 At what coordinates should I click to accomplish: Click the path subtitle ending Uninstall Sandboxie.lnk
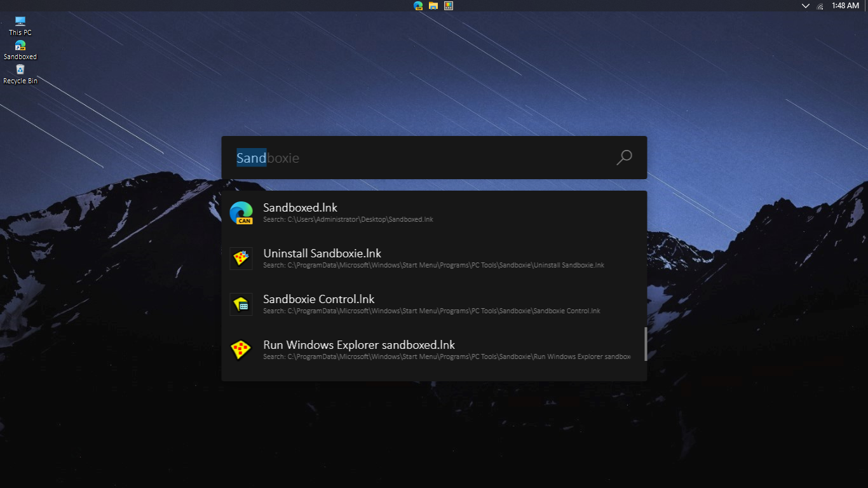pos(433,265)
